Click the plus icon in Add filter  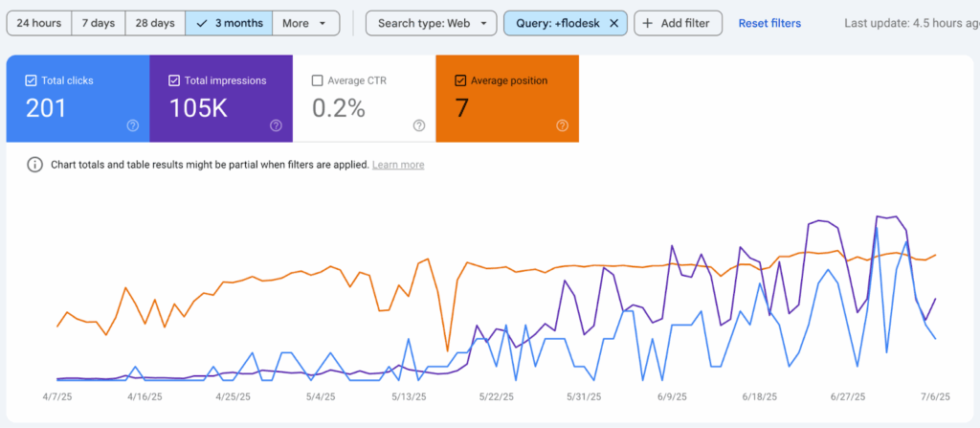point(648,23)
